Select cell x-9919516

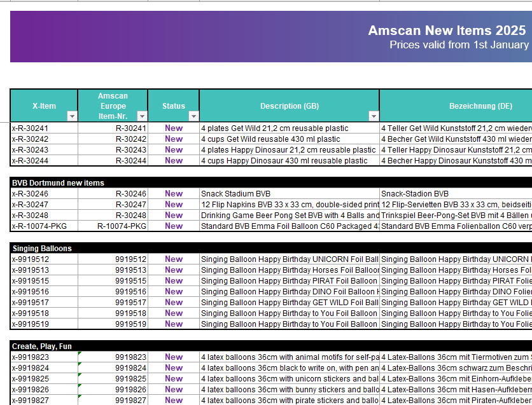pyautogui.click(x=44, y=291)
